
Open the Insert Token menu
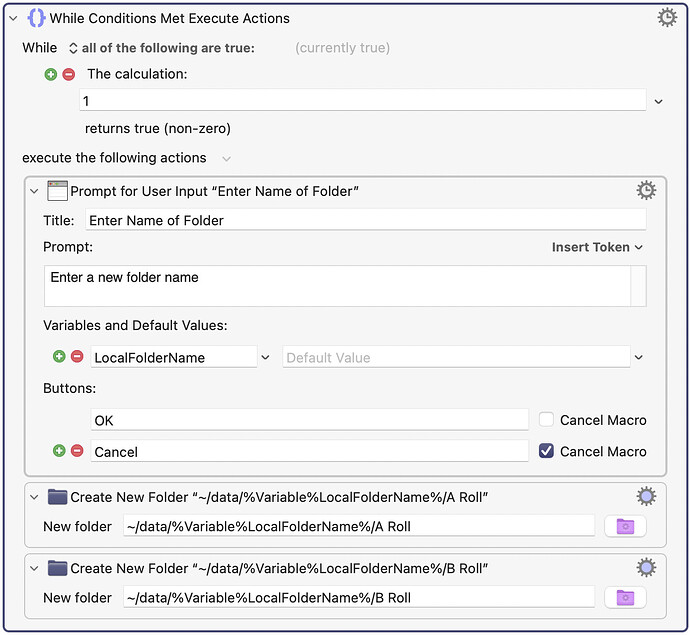(597, 247)
